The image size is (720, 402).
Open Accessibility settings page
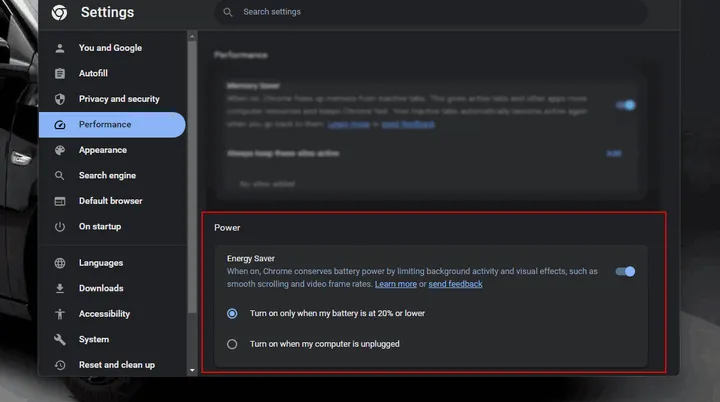click(104, 314)
